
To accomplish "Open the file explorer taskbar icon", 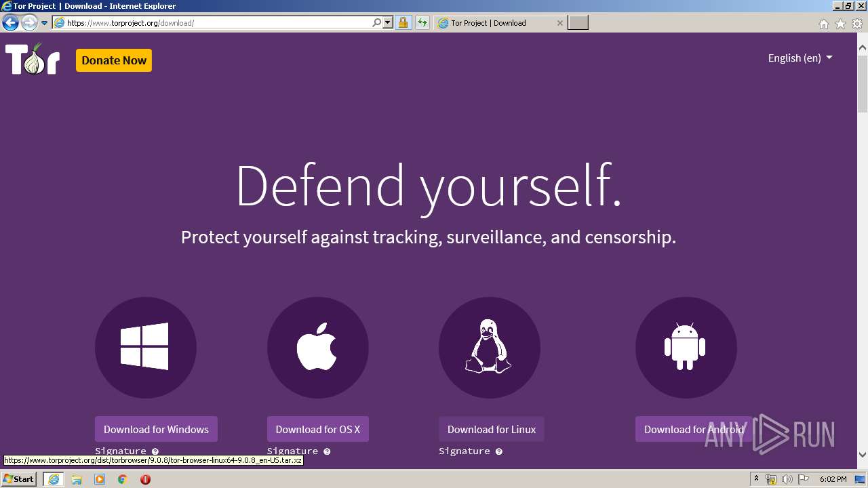I will (77, 479).
